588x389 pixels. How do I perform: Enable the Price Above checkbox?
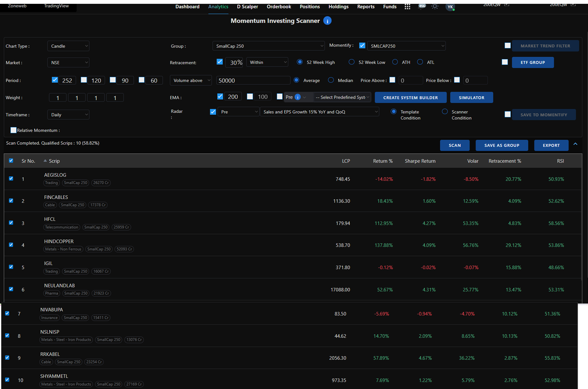coord(392,80)
